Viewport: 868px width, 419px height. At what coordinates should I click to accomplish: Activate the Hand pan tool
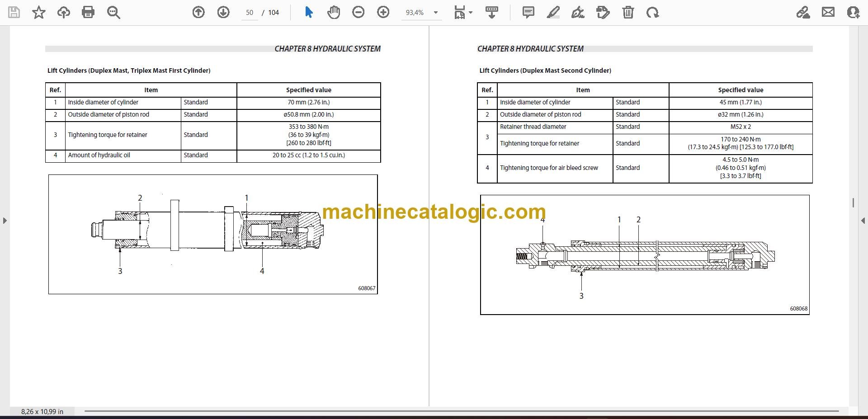[334, 12]
